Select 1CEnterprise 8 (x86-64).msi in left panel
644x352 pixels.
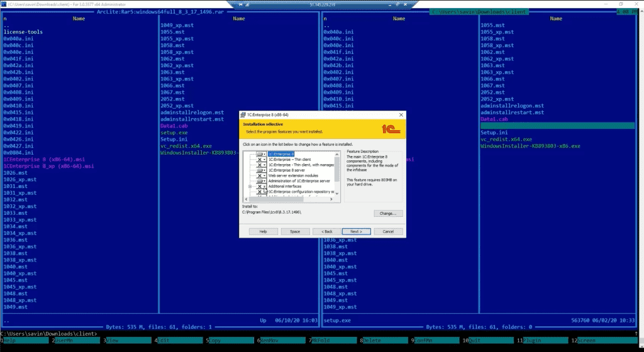[x=44, y=160]
